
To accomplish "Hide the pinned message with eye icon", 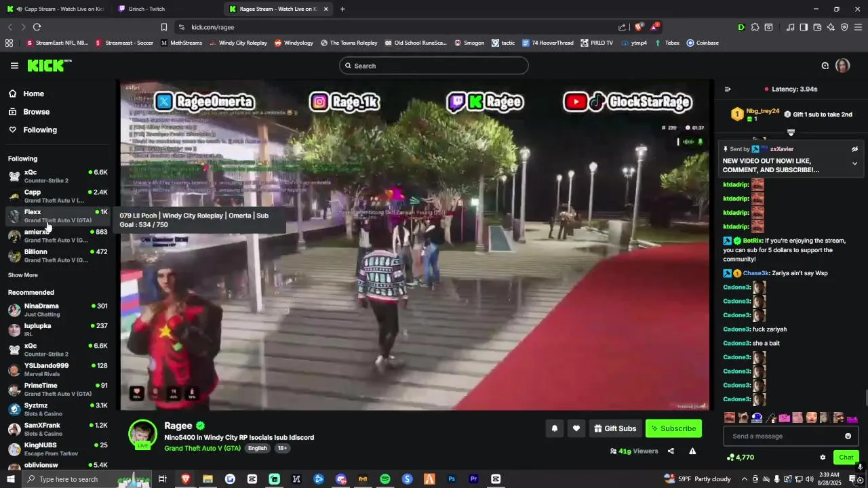I will pyautogui.click(x=854, y=149).
